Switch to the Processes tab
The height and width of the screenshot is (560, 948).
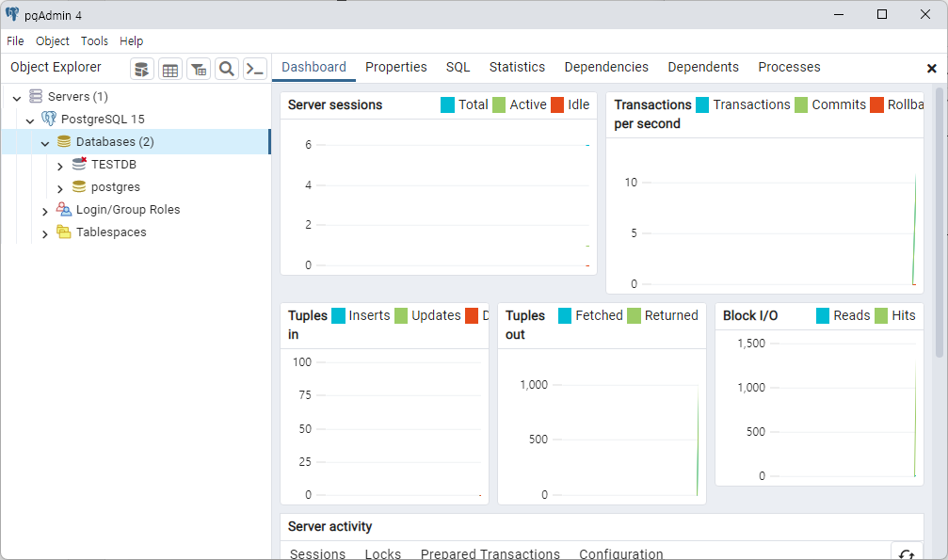789,67
